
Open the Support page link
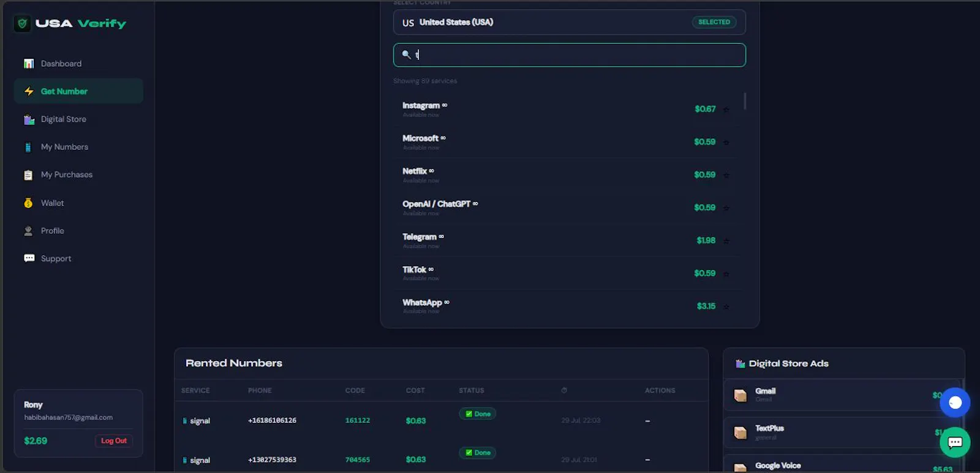[x=78, y=258]
